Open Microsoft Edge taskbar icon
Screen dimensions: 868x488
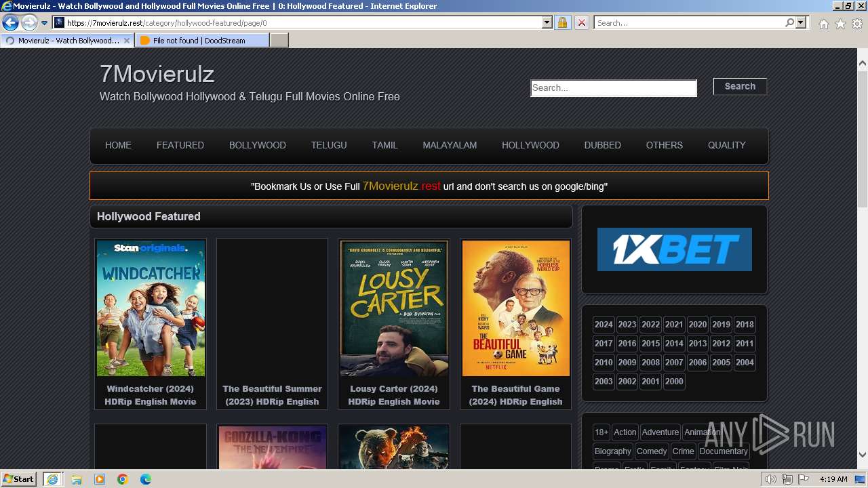tap(146, 479)
